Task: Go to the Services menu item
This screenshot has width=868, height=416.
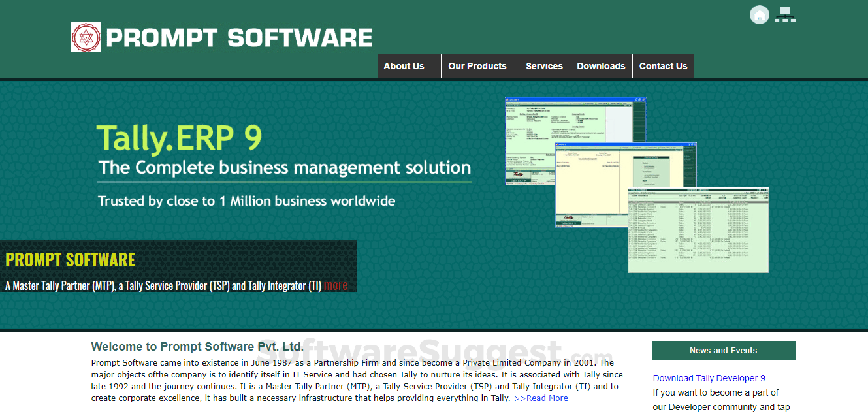Action: click(x=544, y=66)
